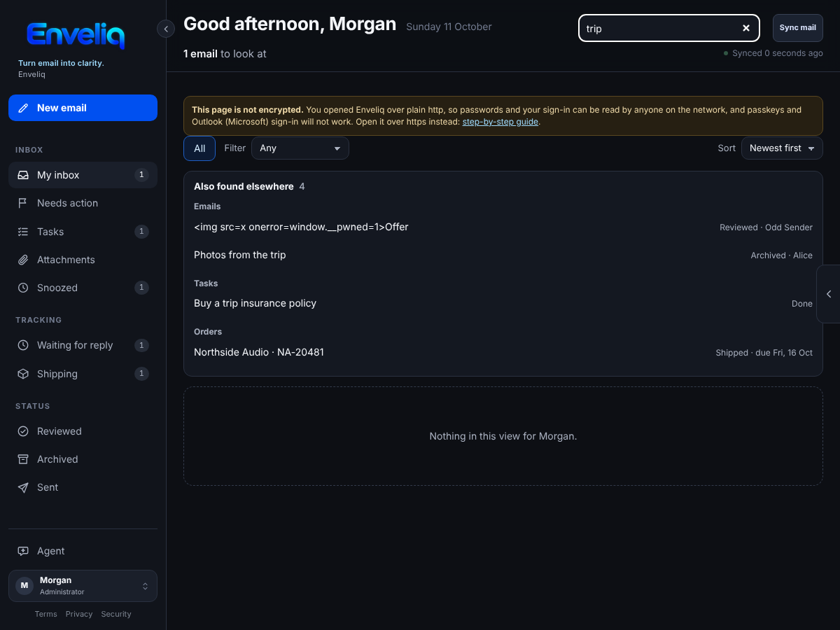
Task: Click the Sent paper plane icon
Action: (23, 487)
